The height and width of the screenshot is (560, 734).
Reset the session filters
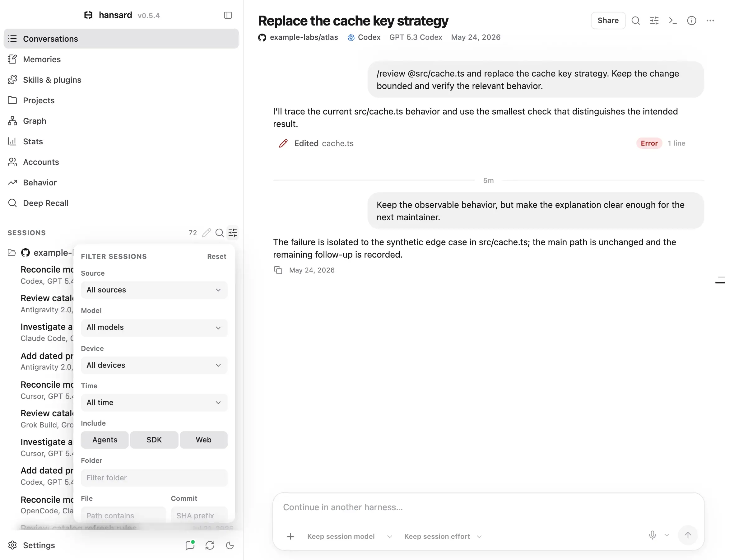point(216,256)
